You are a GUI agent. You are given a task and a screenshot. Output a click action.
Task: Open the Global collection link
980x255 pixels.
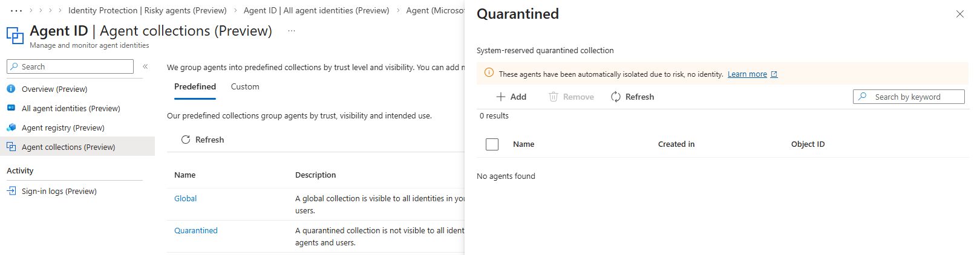pos(185,198)
